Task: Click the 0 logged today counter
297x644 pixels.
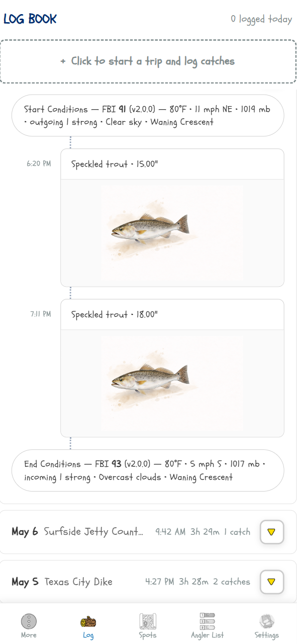Action: [261, 19]
